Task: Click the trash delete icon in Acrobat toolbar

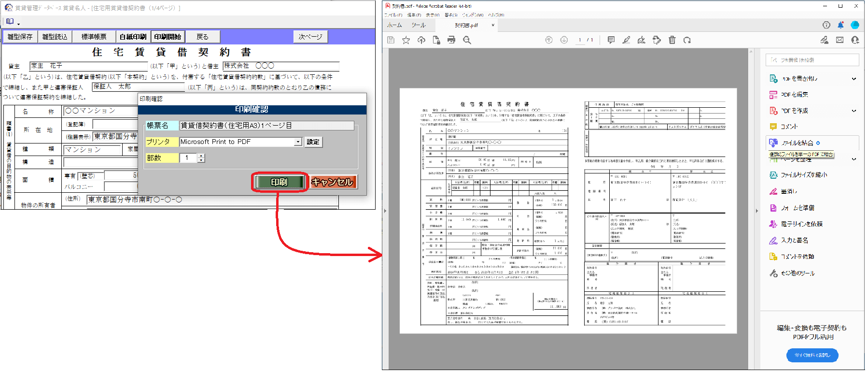Action: [x=672, y=40]
